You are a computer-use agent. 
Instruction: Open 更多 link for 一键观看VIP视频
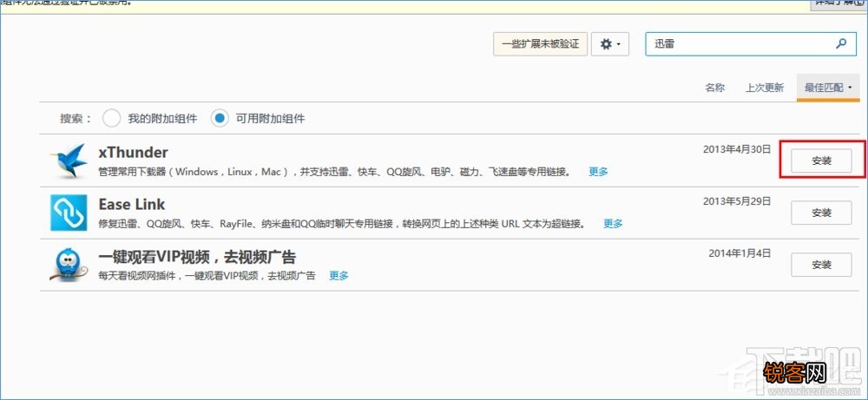click(x=339, y=276)
